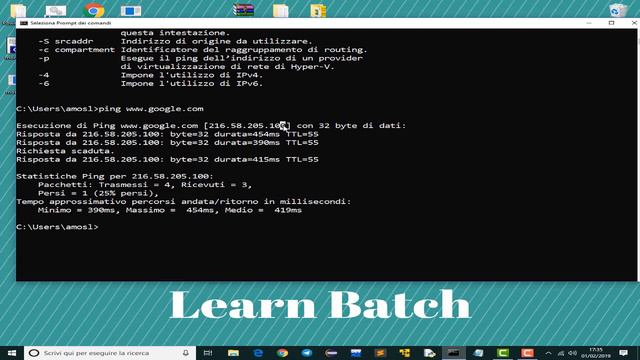Click the "Minimo = 390ms" statistics line
640x360 pixels.
[x=170, y=210]
